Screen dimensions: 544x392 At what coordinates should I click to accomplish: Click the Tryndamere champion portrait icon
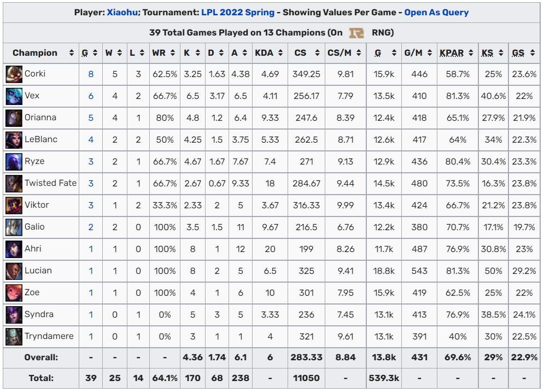coord(14,336)
